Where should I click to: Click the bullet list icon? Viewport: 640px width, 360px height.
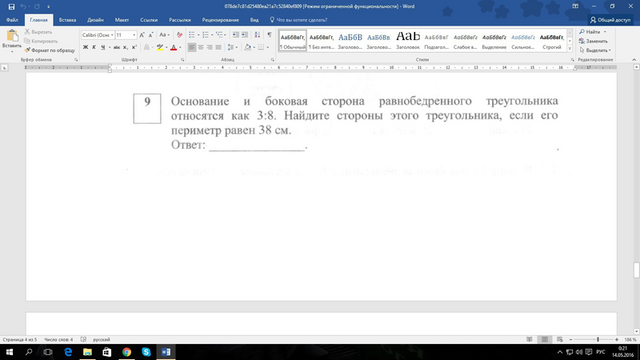(192, 35)
